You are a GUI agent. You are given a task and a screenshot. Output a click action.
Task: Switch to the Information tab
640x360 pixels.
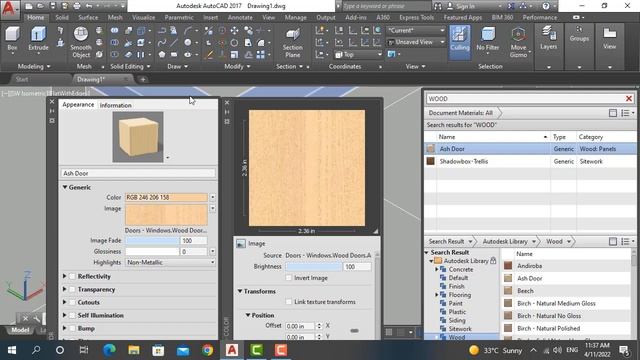[x=116, y=105]
